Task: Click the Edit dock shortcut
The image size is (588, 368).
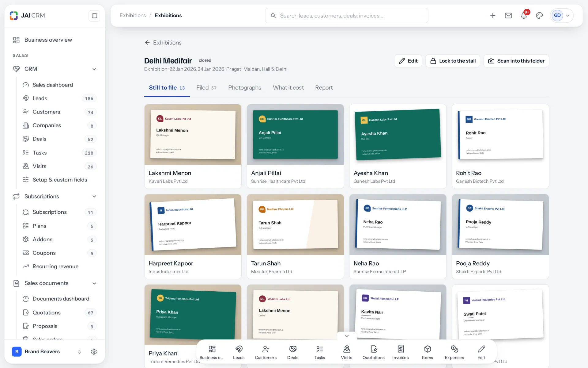Action: (x=481, y=352)
